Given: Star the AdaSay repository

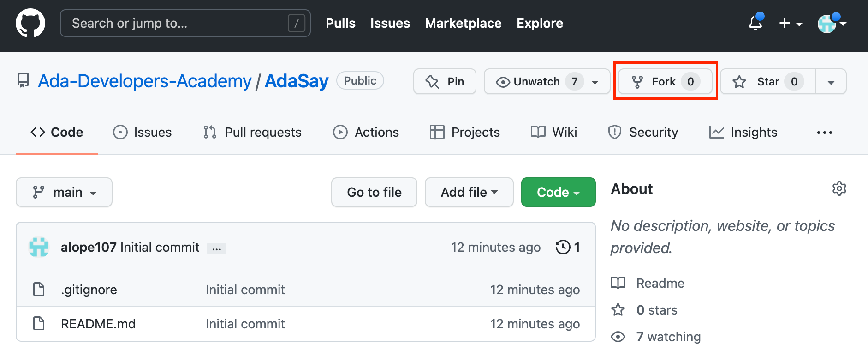Looking at the screenshot, I should (x=768, y=82).
